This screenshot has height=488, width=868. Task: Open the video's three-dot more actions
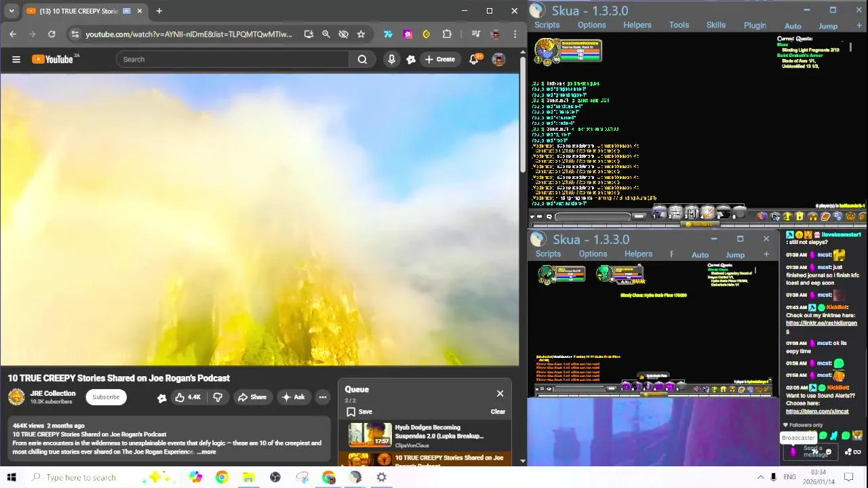tap(323, 397)
